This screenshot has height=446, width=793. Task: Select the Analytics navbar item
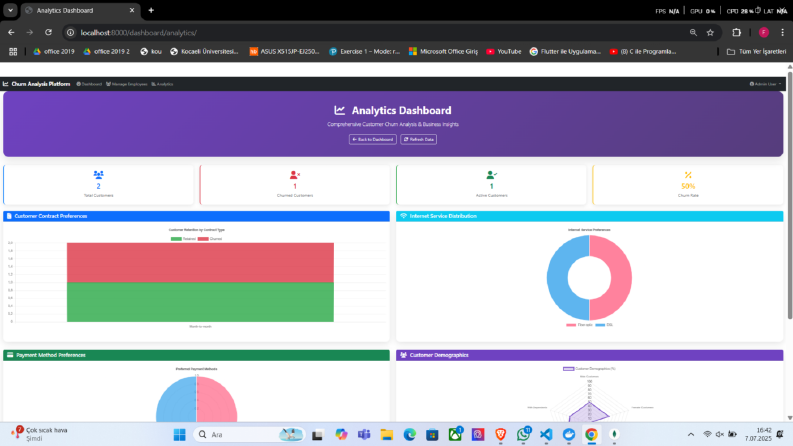coord(162,84)
